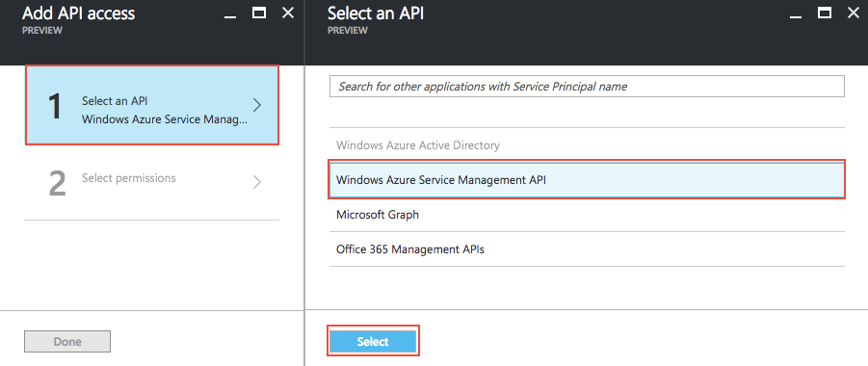Expand chevron beside Select permissions step
This screenshot has height=366, width=868.
point(257,182)
